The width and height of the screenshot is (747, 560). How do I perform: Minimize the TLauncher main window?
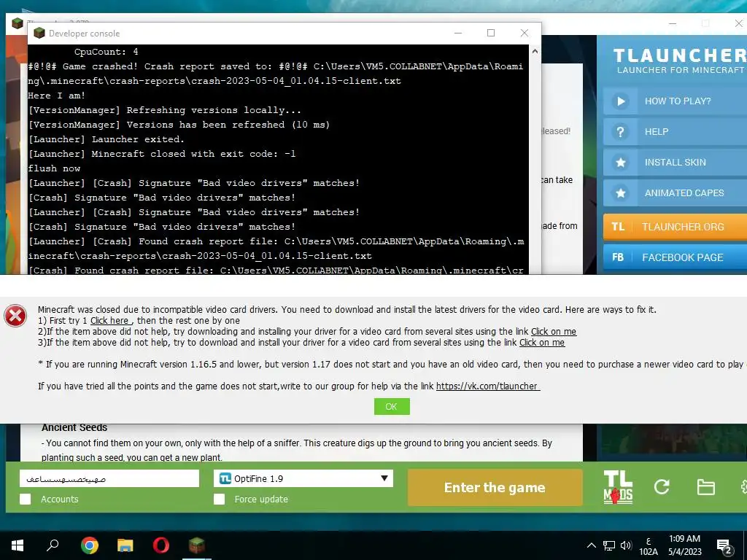(x=673, y=23)
